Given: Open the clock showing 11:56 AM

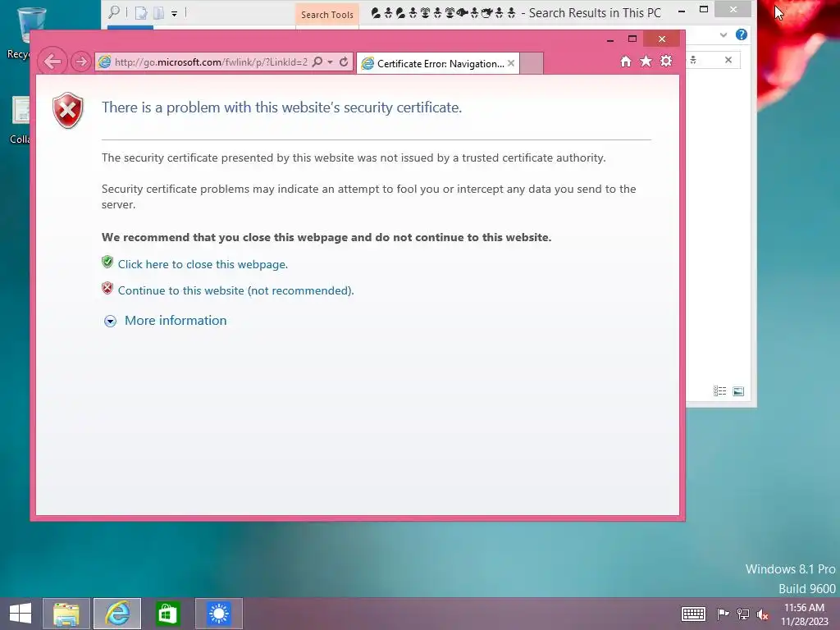Looking at the screenshot, I should coord(804,614).
